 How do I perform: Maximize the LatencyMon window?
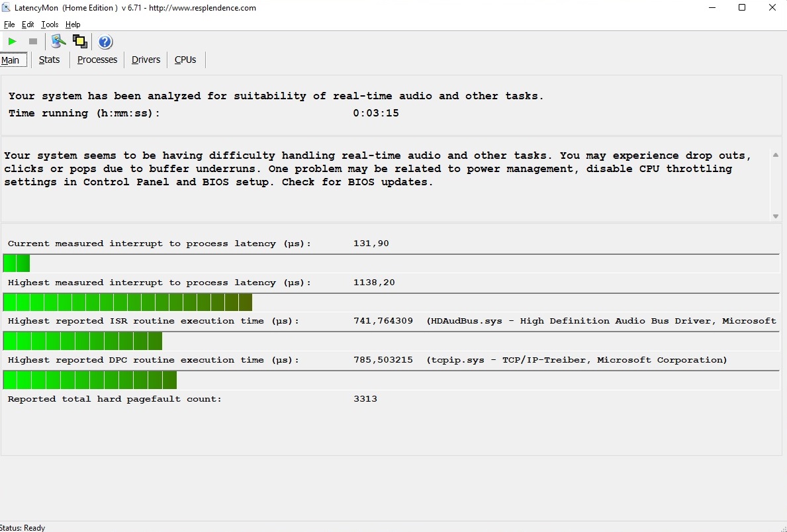[742, 8]
